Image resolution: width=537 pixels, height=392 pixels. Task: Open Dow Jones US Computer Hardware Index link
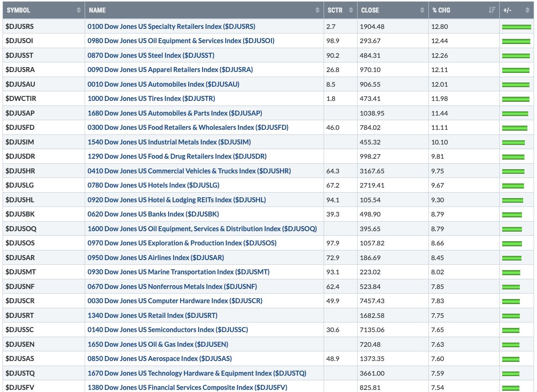coord(175,301)
